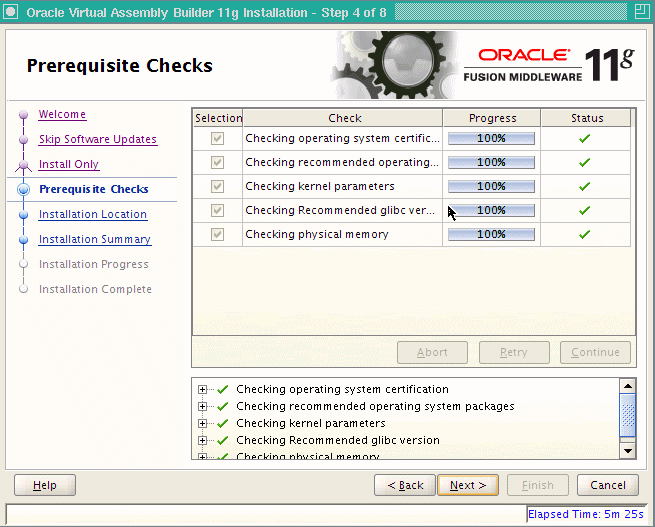Image resolution: width=655 pixels, height=527 pixels.
Task: Click progress bar for operating system certific... check
Action: (x=491, y=138)
